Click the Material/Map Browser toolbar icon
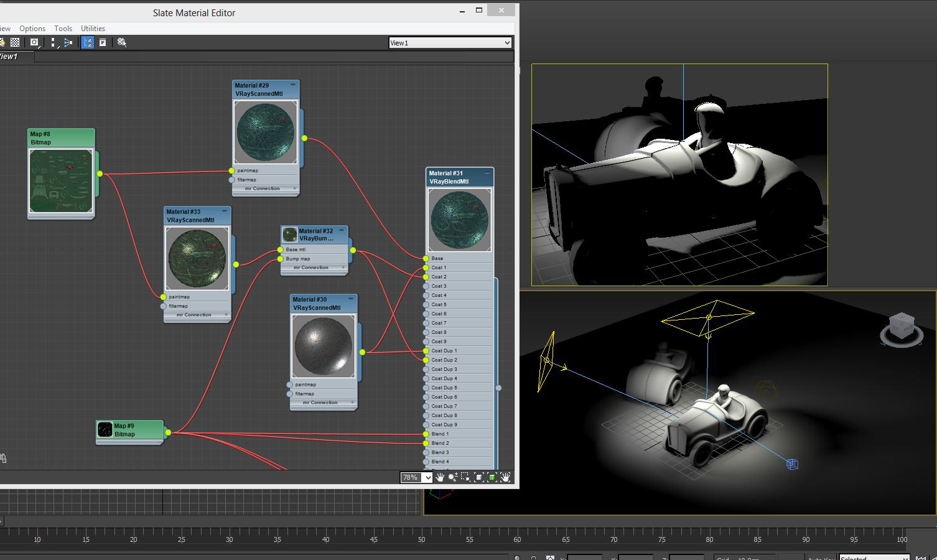Viewport: 937px width, 560px height. [88, 42]
